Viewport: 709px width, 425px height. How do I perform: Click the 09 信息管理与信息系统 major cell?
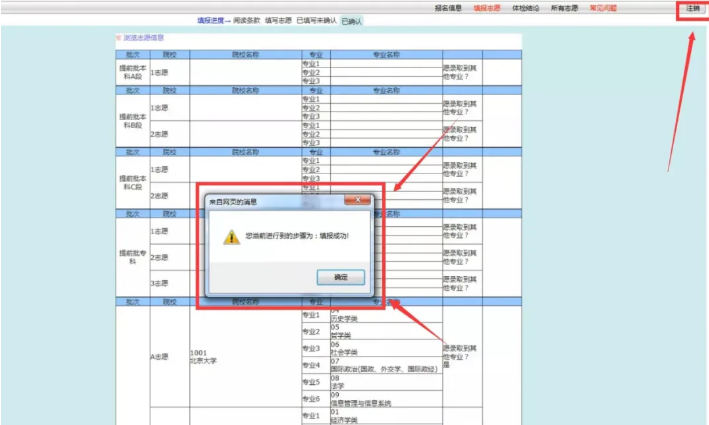click(386, 399)
